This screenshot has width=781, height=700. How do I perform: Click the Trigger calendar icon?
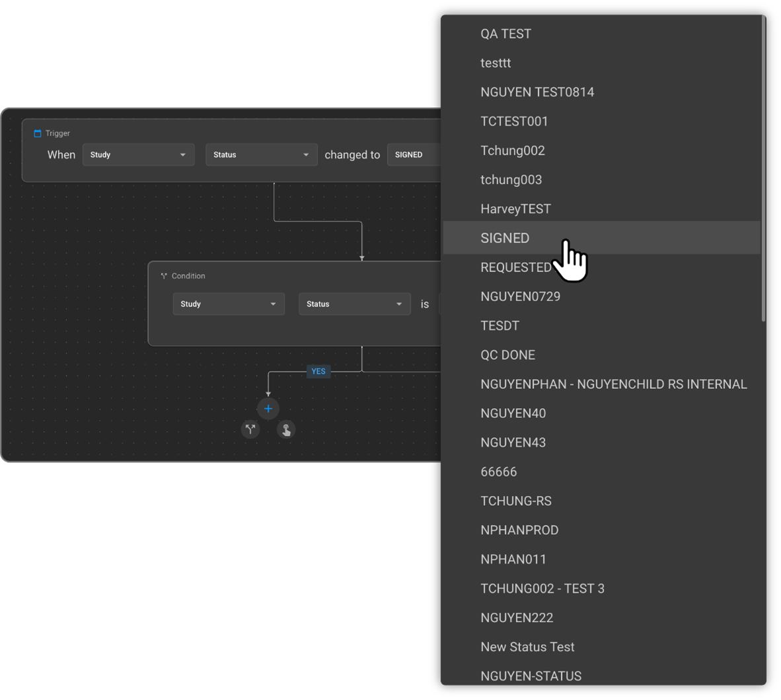pyautogui.click(x=38, y=133)
